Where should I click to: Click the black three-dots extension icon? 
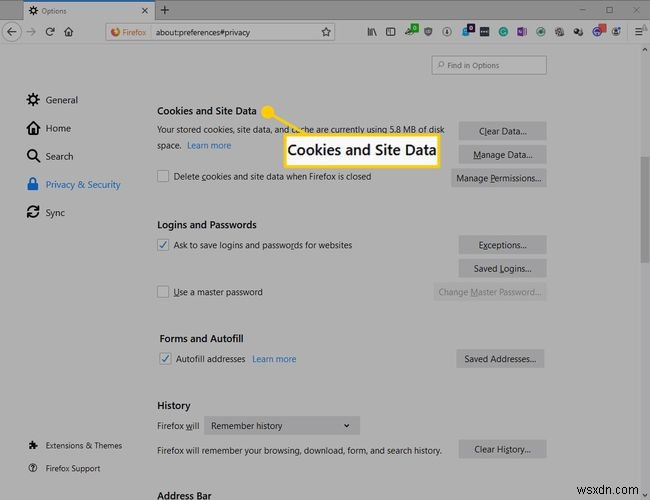(x=484, y=32)
